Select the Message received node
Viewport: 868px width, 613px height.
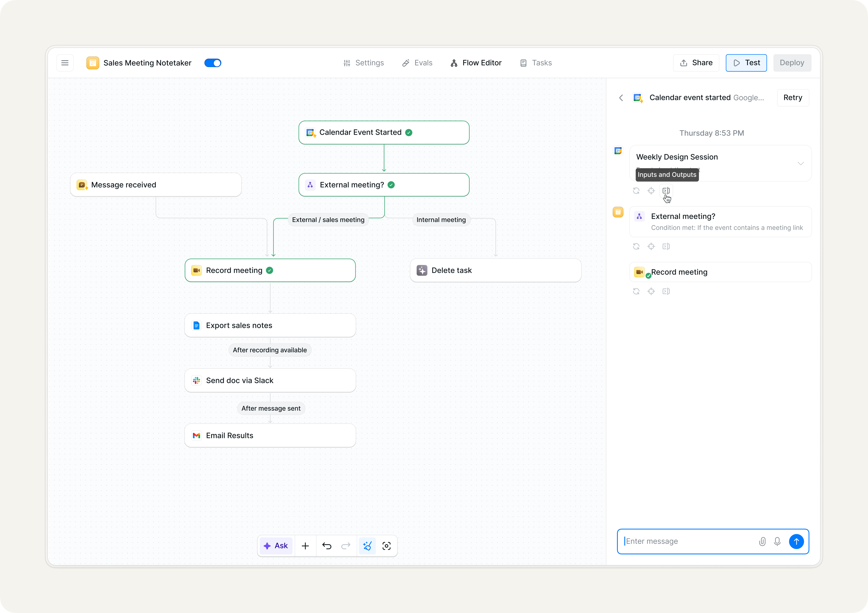156,185
